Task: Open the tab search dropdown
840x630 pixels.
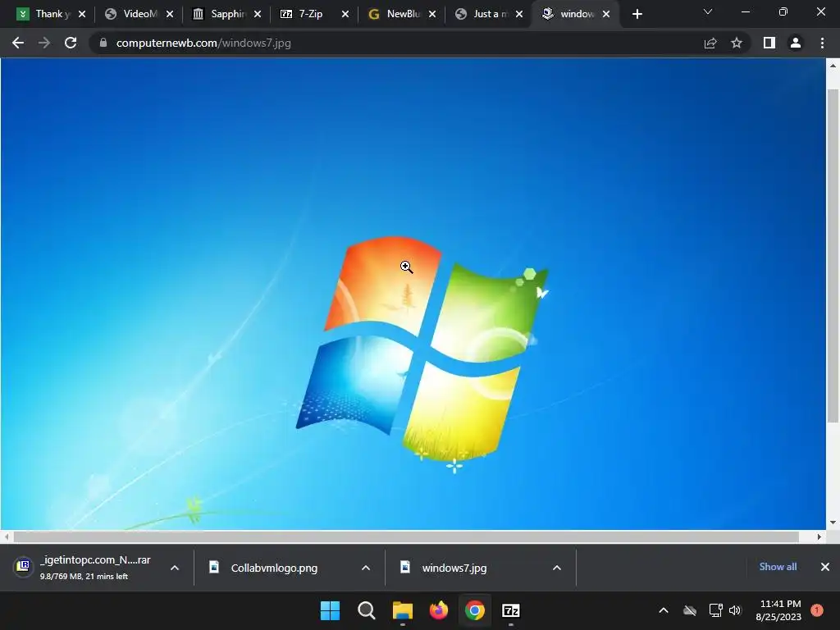Action: click(708, 11)
